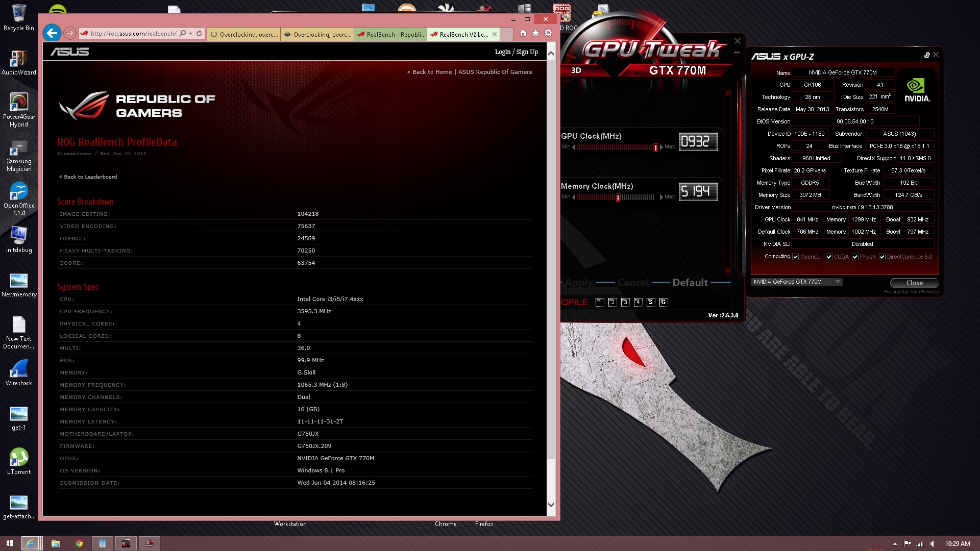Open File Explorer from taskbar
The height and width of the screenshot is (551, 980).
coord(55,543)
